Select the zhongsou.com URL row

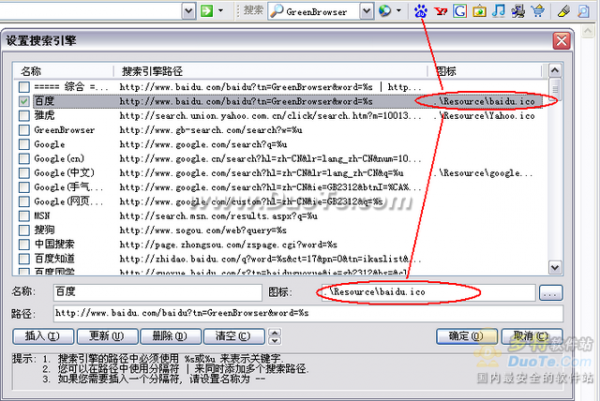click(x=228, y=245)
